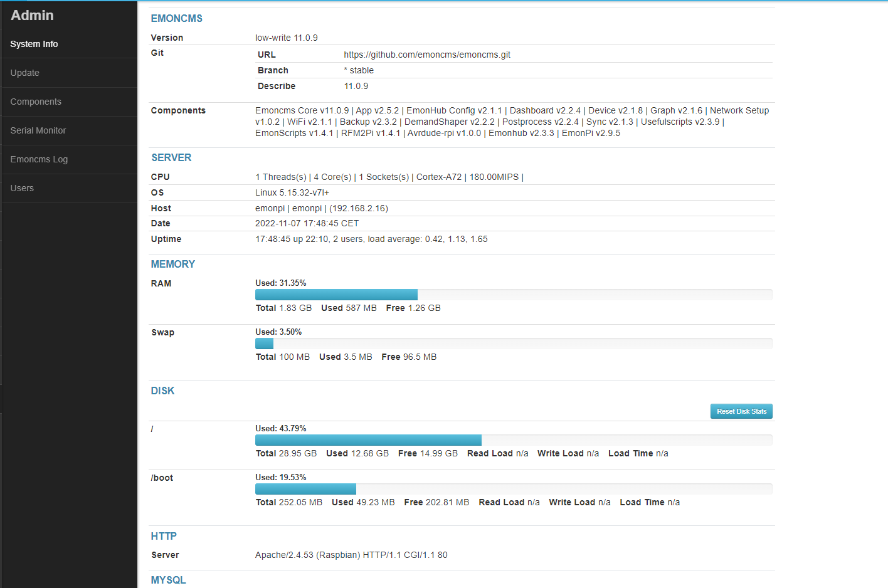Select RAM 'Used 587 MB' value
888x588 pixels.
(x=349, y=308)
